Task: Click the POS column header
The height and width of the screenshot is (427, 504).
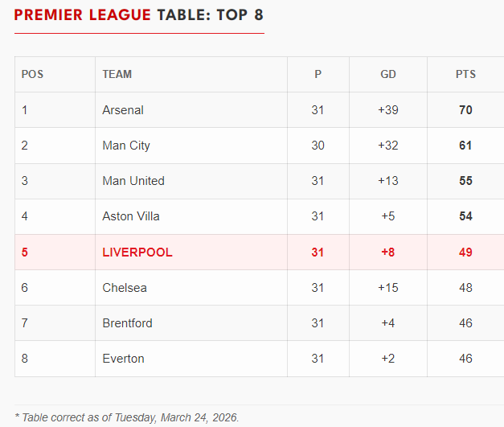Action: coord(32,74)
